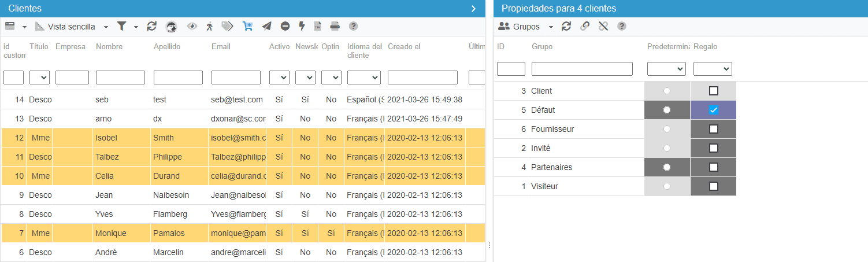Click the eye visibility icon in Clientes toolbar
This screenshot has width=868, height=262.
(x=192, y=26)
